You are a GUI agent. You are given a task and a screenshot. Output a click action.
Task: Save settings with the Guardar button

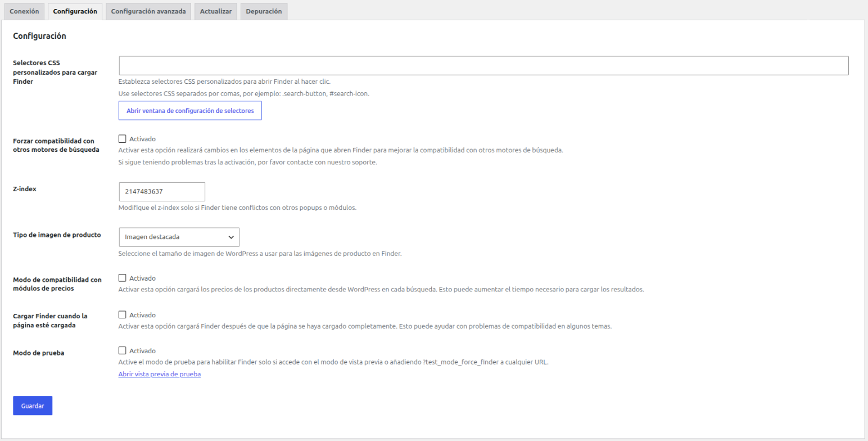click(33, 406)
